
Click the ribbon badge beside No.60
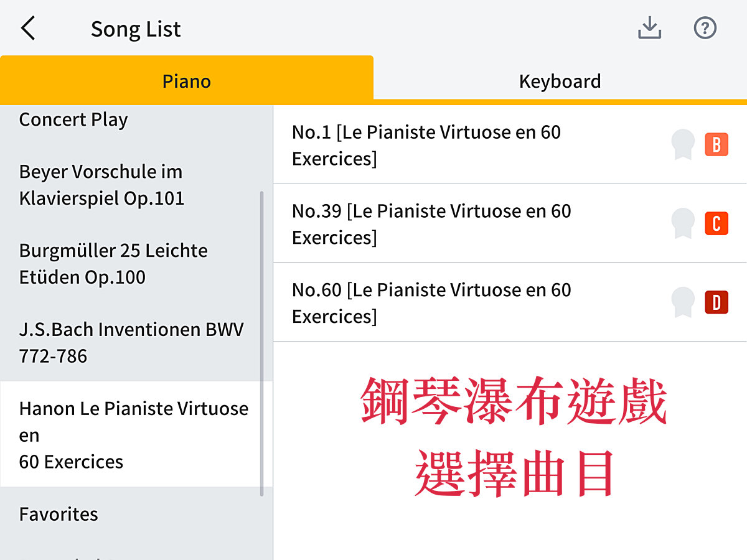[683, 303]
